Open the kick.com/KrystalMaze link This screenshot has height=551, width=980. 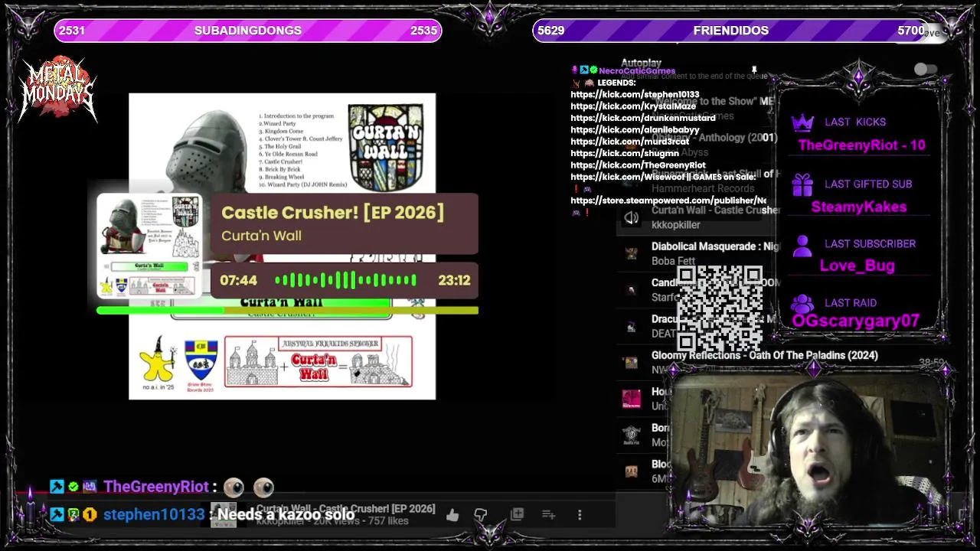pyautogui.click(x=633, y=106)
